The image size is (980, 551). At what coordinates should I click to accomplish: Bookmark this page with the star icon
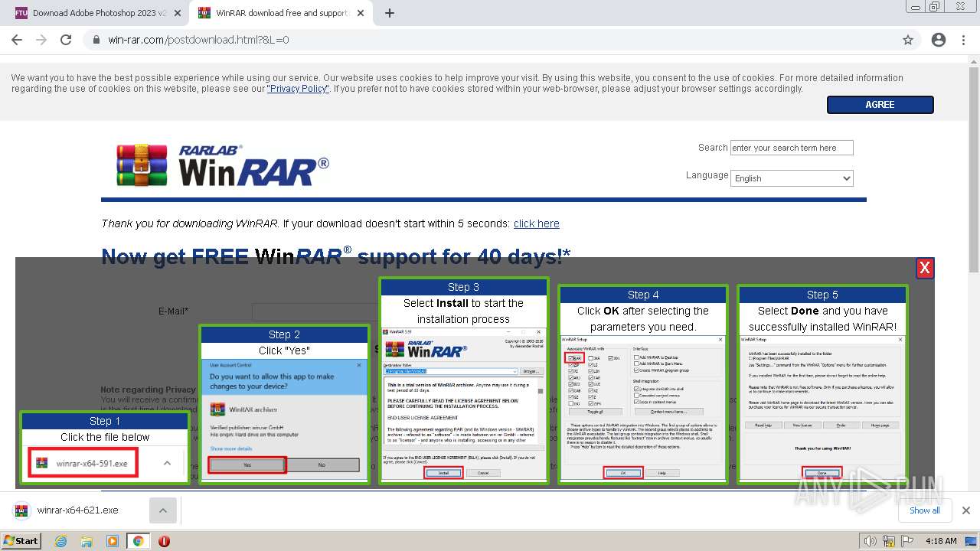click(908, 40)
